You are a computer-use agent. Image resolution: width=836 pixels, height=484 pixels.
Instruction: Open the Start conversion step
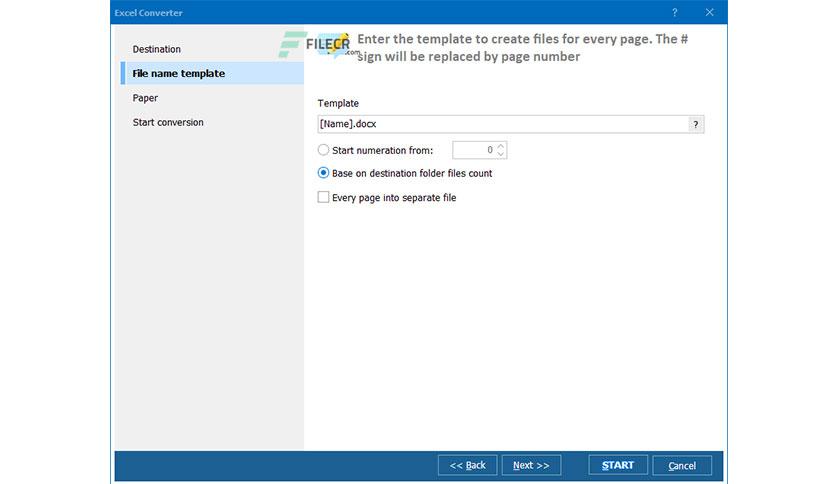[x=168, y=122]
